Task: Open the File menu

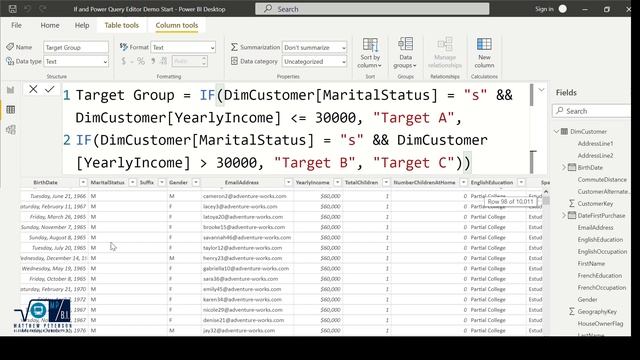Action: [16, 25]
